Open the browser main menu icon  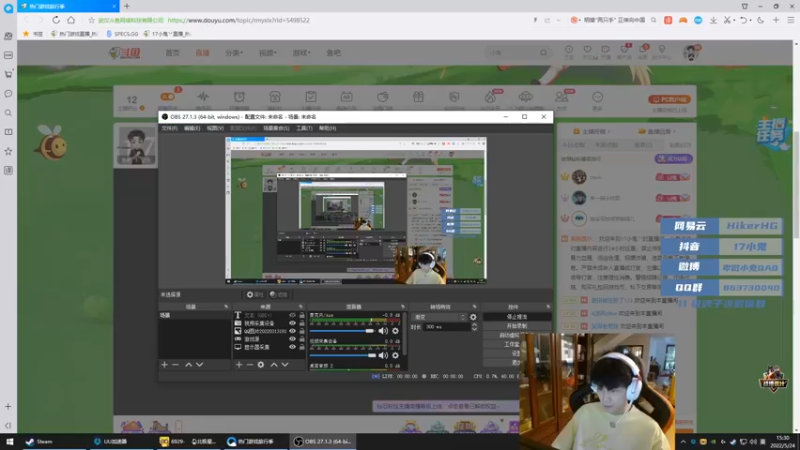790,20
